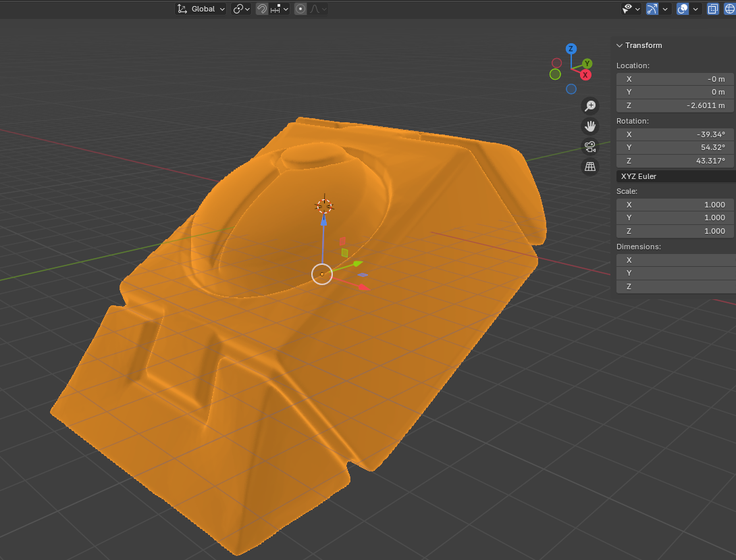
Task: Toggle proportional editing
Action: pyautogui.click(x=300, y=9)
